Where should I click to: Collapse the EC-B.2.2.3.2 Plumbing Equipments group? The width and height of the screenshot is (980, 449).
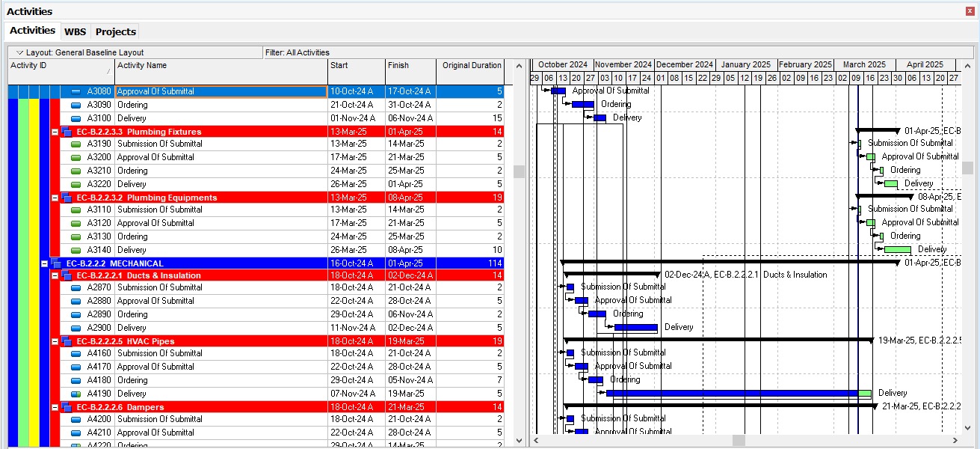tap(55, 198)
